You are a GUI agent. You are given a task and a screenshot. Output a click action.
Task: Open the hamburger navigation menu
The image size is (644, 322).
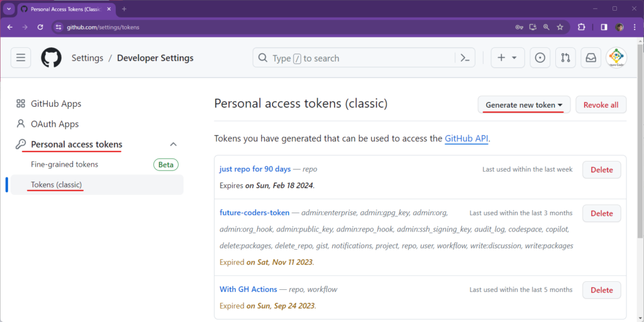pos(21,58)
